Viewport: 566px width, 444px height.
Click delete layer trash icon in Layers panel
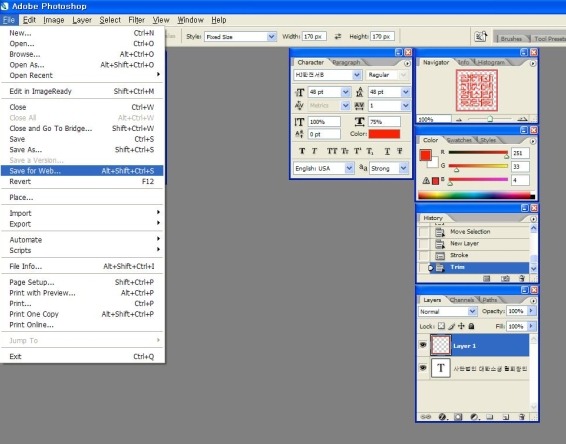522,417
